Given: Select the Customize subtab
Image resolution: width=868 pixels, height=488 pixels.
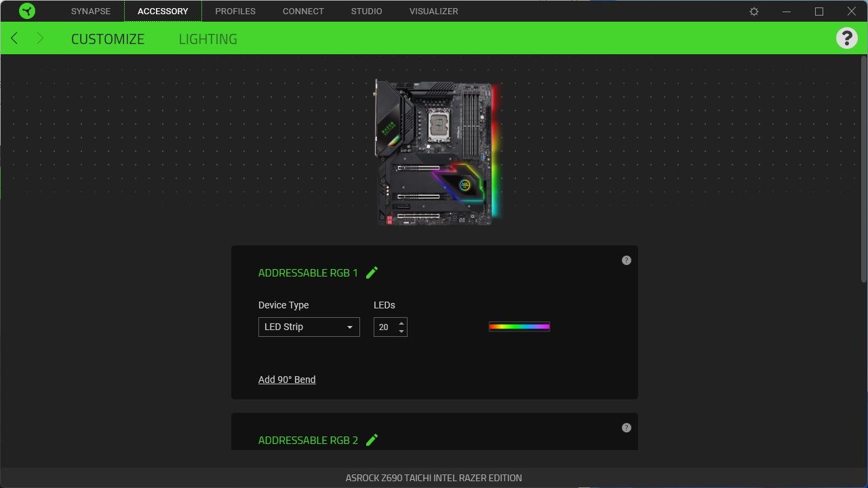Looking at the screenshot, I should (x=108, y=39).
